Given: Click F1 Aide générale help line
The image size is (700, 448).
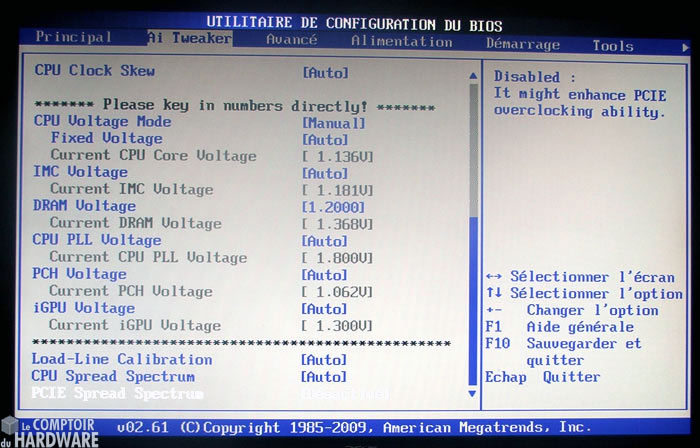Looking at the screenshot, I should (x=560, y=327).
